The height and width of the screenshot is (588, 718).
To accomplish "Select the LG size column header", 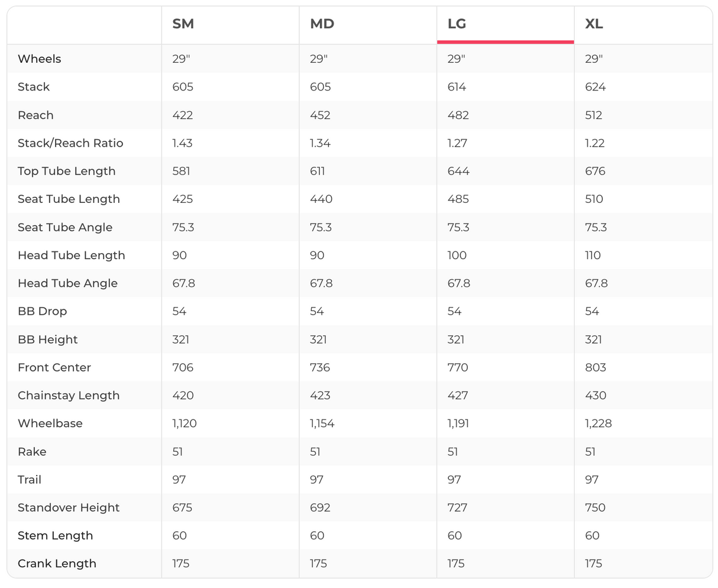I will pyautogui.click(x=457, y=24).
